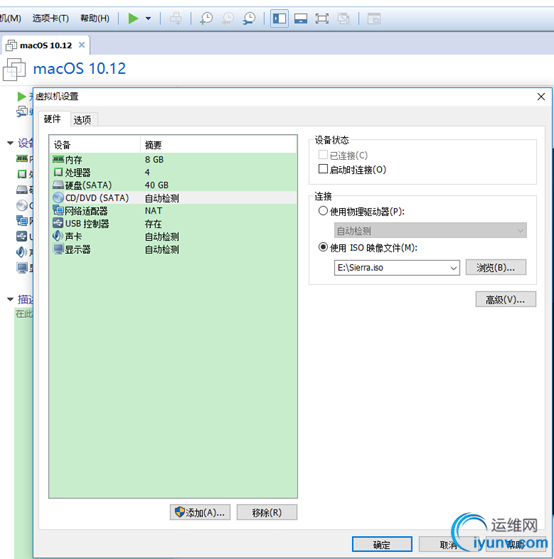Close the macOS 10.12 tab
This screenshot has height=559, width=554.
coord(82,45)
